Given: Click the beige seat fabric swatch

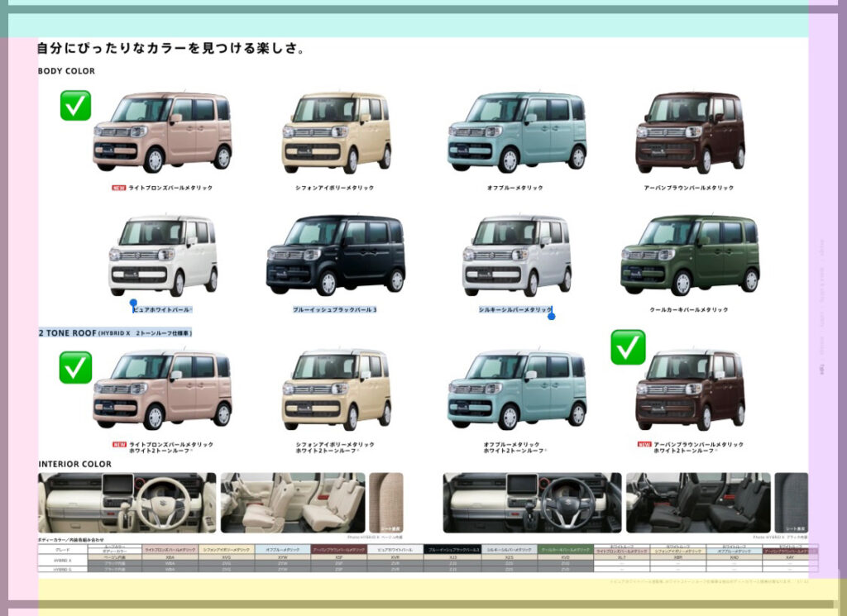Looking at the screenshot, I should [386, 504].
